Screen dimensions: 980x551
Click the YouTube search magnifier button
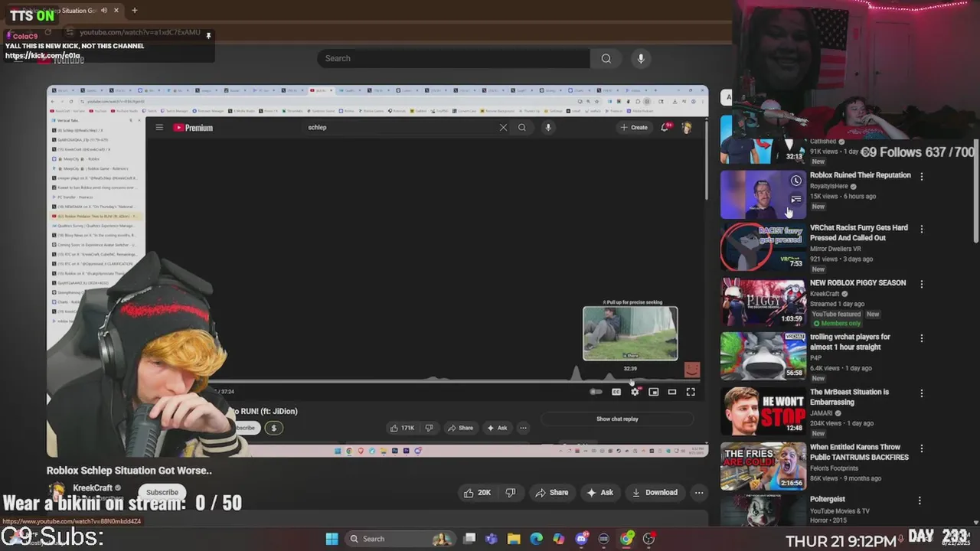tap(606, 58)
